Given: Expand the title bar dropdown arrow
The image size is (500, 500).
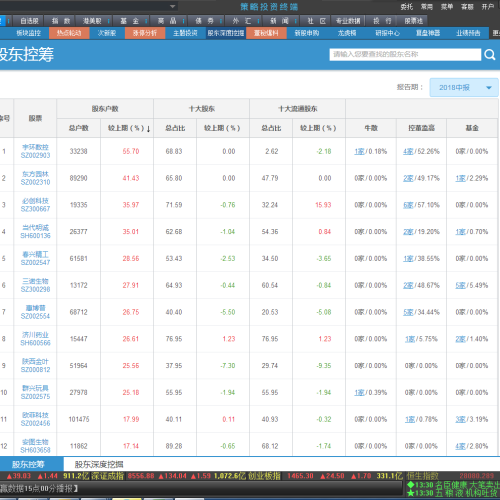Looking at the screenshot, I should click(x=172, y=6).
